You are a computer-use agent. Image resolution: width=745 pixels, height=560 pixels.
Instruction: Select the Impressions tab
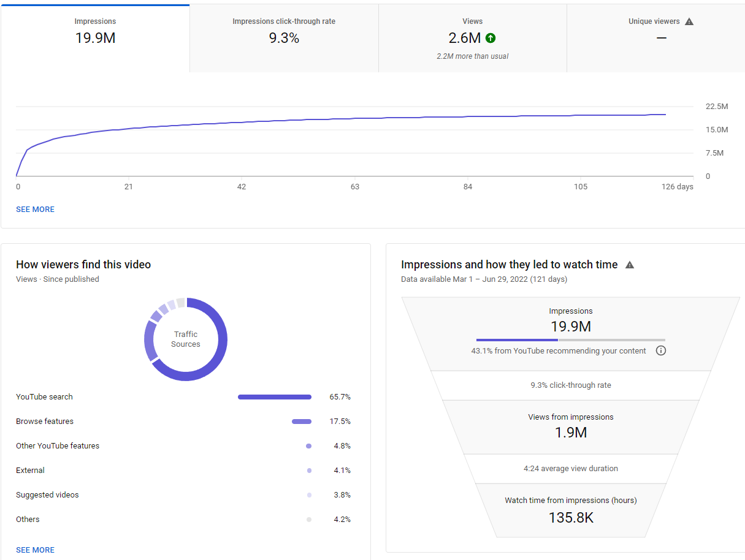95,39
